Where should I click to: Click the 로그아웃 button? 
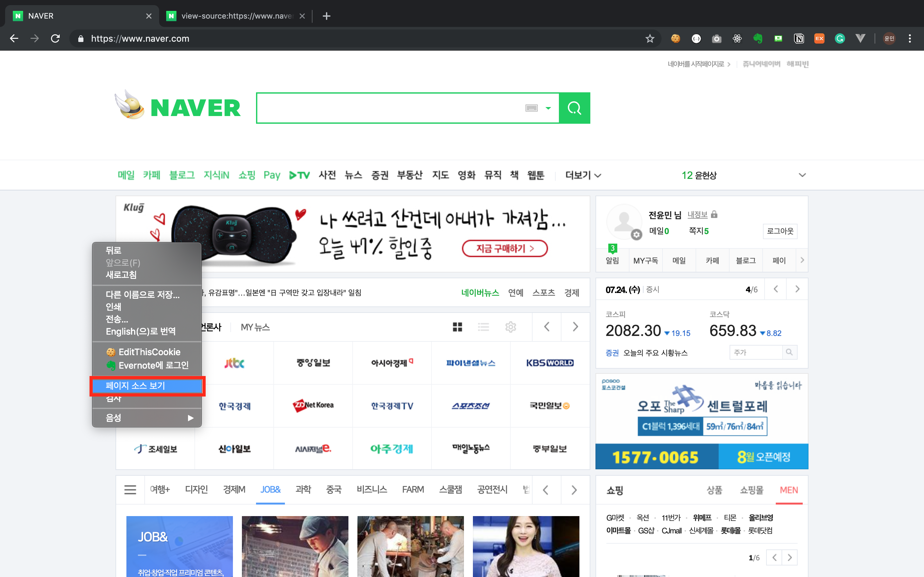click(780, 231)
